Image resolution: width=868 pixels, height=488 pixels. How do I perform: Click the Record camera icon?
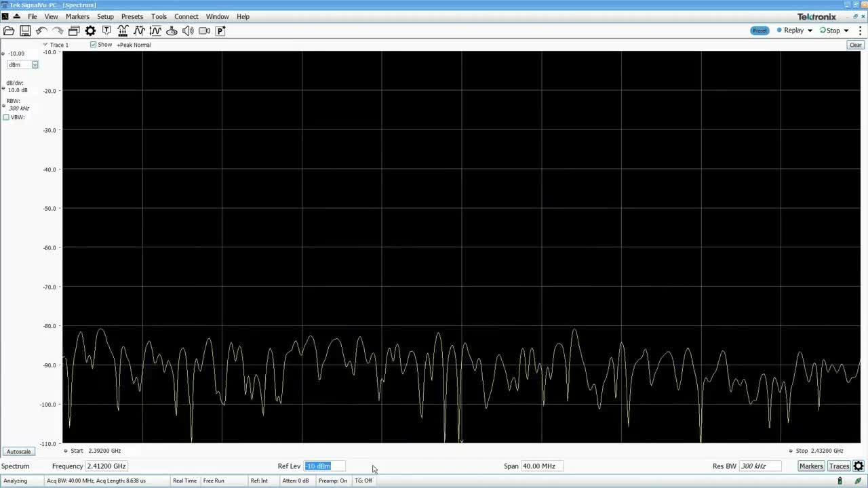pyautogui.click(x=205, y=30)
